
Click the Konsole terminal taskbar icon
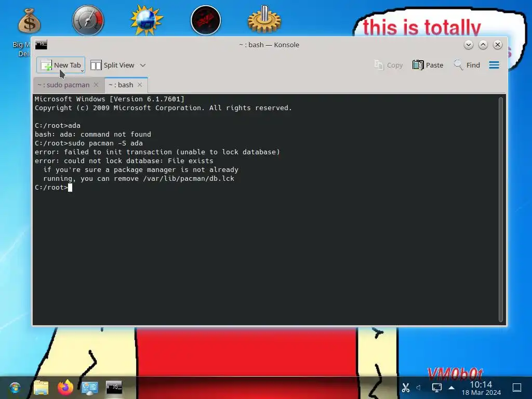point(114,387)
